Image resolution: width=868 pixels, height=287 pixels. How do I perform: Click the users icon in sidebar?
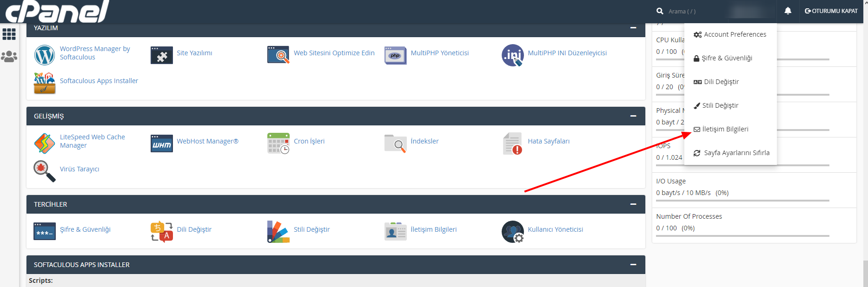pos(9,57)
